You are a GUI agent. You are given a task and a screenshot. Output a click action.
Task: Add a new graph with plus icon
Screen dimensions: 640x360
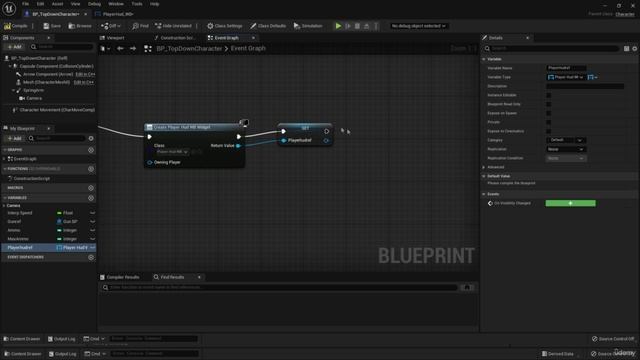(91, 150)
